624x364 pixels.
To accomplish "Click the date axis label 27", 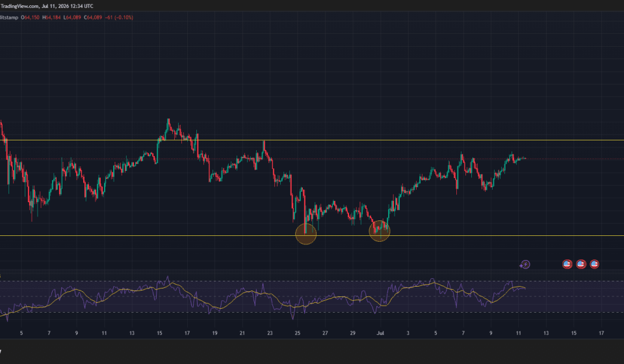I will click(x=325, y=333).
